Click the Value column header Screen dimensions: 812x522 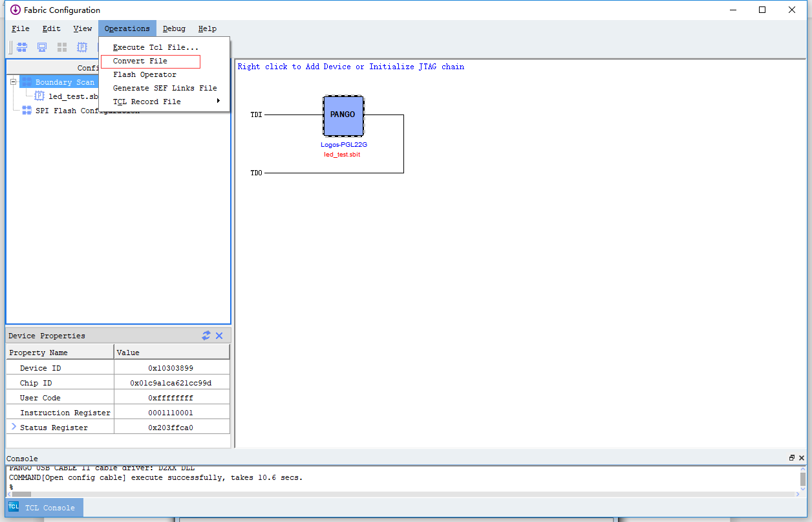tap(172, 353)
